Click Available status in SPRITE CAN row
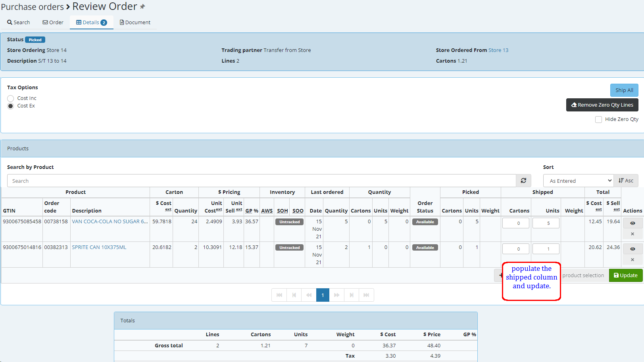644x362 pixels. coord(425,247)
